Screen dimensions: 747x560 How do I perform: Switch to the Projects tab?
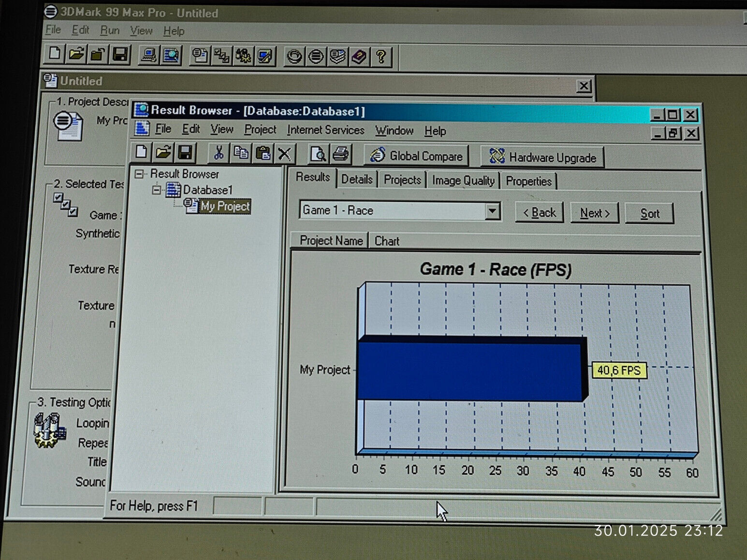402,180
